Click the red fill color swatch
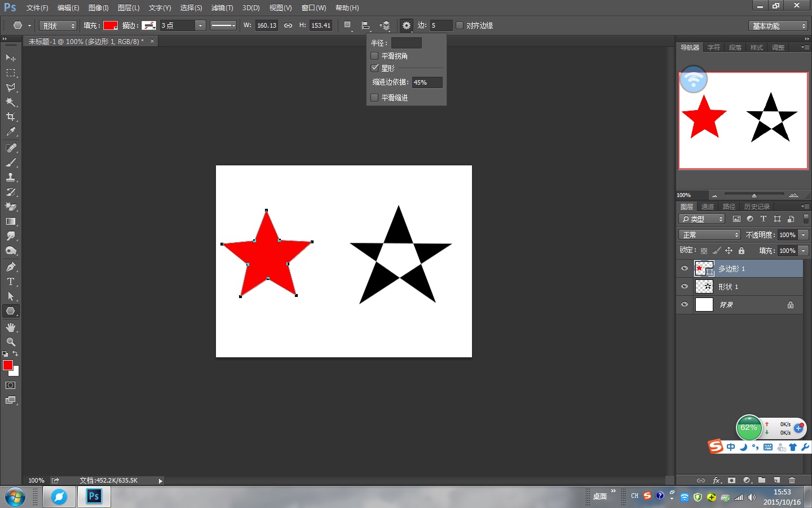This screenshot has height=508, width=812. pos(110,25)
